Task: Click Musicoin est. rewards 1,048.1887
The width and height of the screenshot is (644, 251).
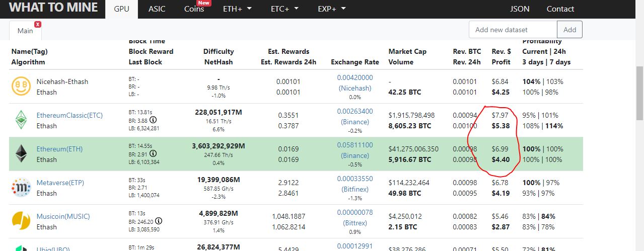Action: 289,216
